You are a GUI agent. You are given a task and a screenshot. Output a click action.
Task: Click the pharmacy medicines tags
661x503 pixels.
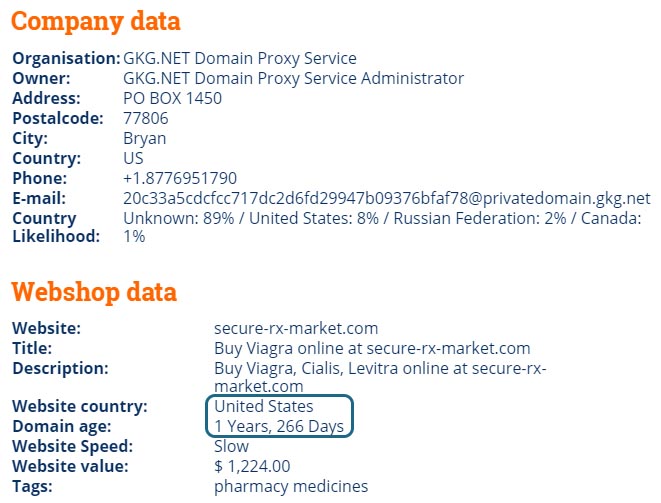tap(291, 487)
